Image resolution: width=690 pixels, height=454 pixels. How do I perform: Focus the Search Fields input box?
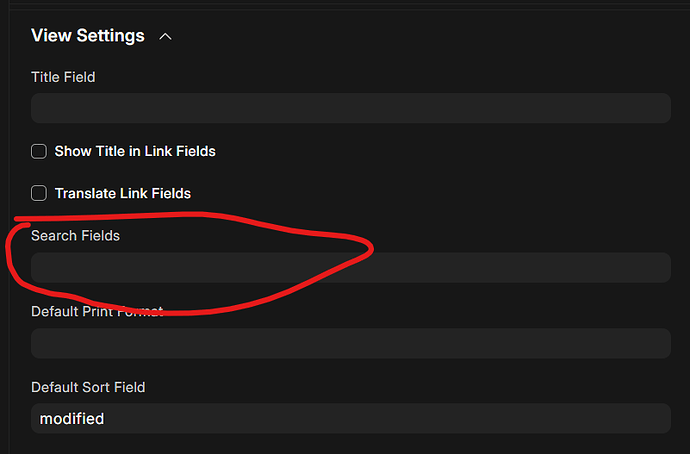click(x=351, y=267)
